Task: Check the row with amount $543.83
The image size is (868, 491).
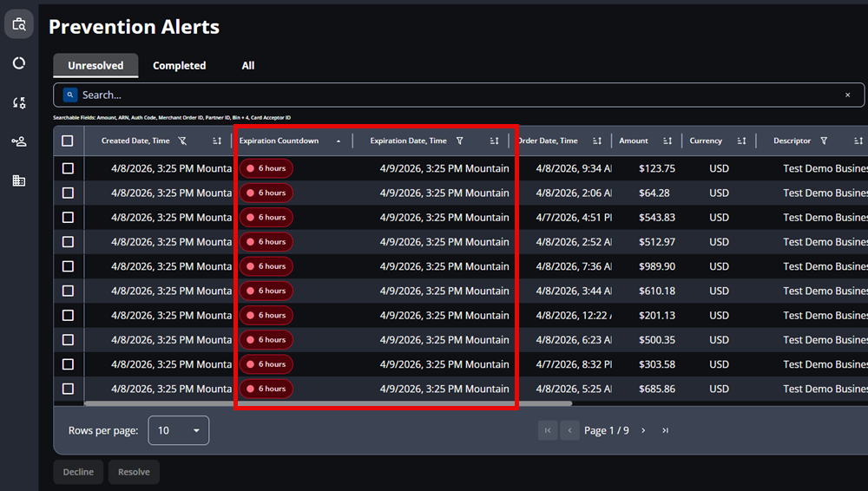Action: tap(68, 217)
